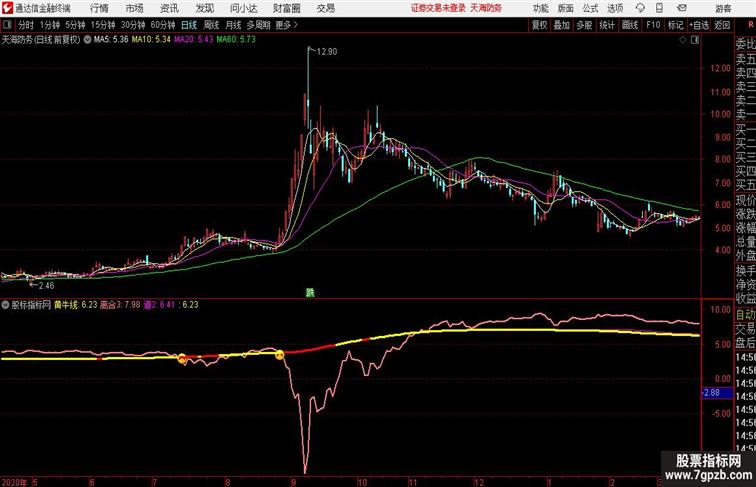
Task: Open the 资讯 menu
Action: click(169, 8)
